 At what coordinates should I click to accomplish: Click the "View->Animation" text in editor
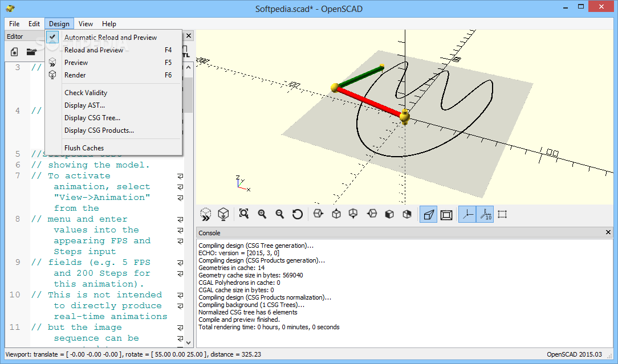[102, 197]
